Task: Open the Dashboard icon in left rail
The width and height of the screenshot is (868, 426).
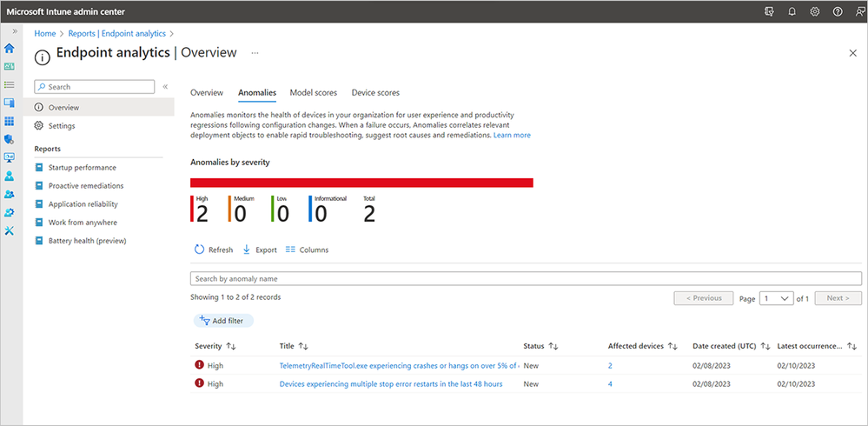Action: (9, 66)
